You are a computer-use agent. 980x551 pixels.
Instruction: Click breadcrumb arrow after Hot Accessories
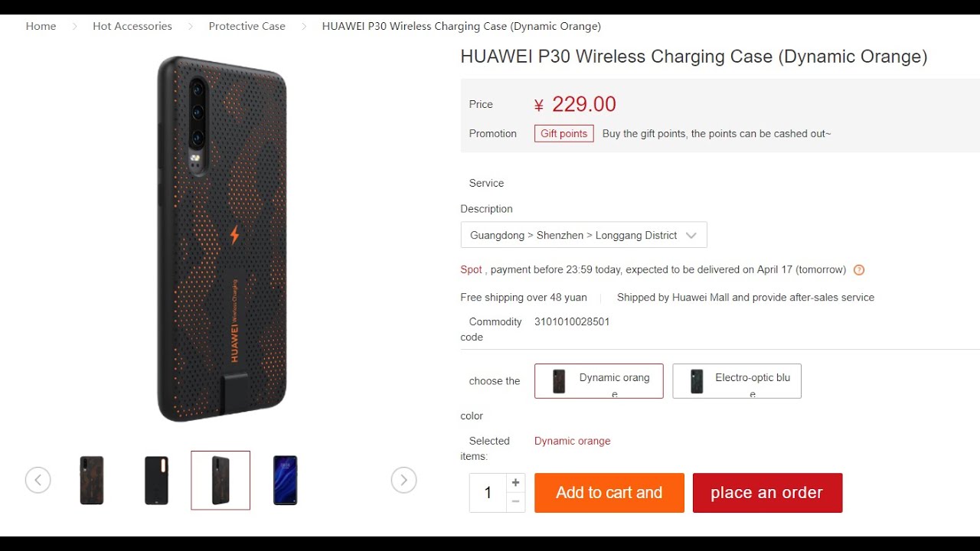(x=191, y=27)
